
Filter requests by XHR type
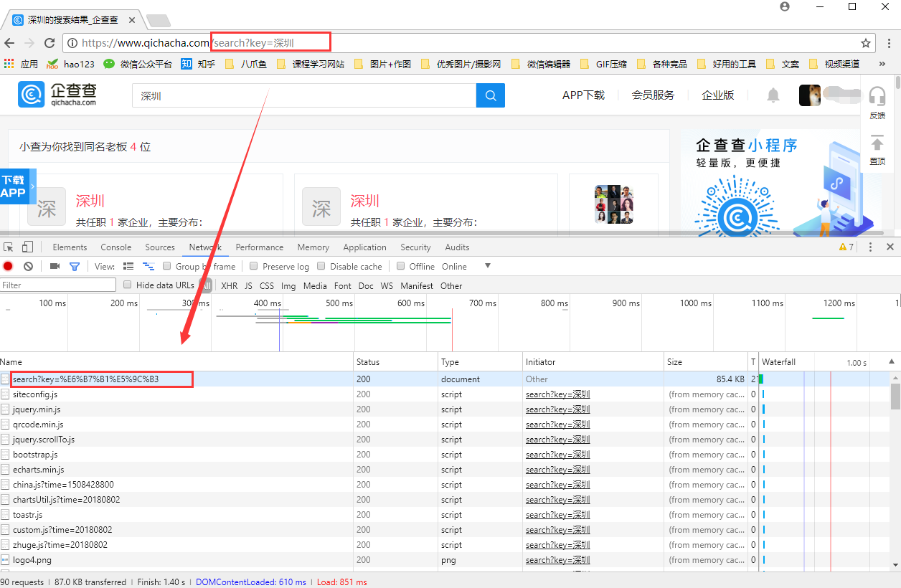(x=229, y=285)
